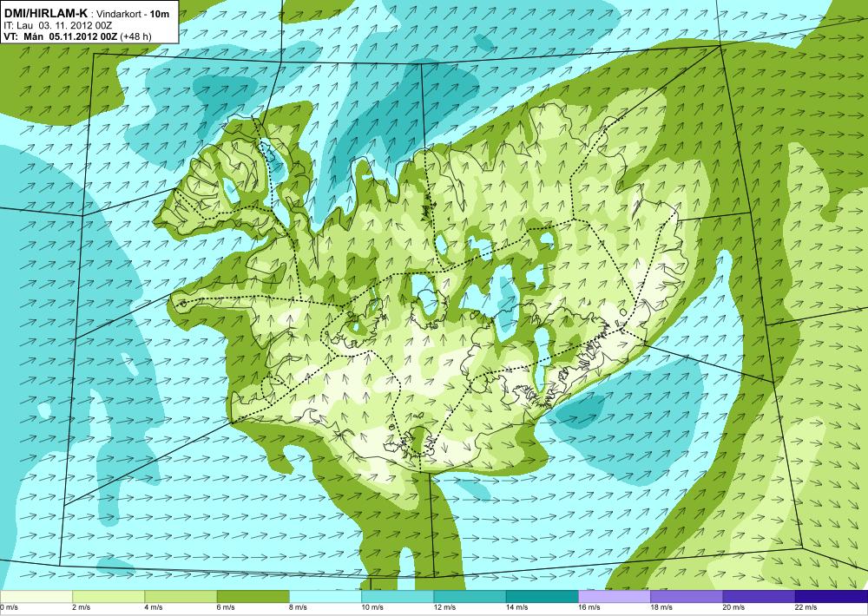Click the light yellow-green 2–4 m/s legend swatch
Image resolution: width=868 pixels, height=616 pixels.
coord(108,597)
